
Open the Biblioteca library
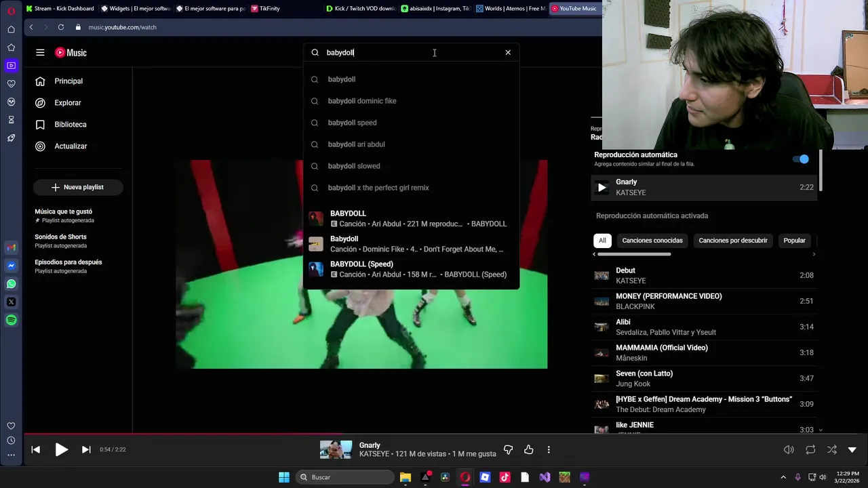point(78,125)
